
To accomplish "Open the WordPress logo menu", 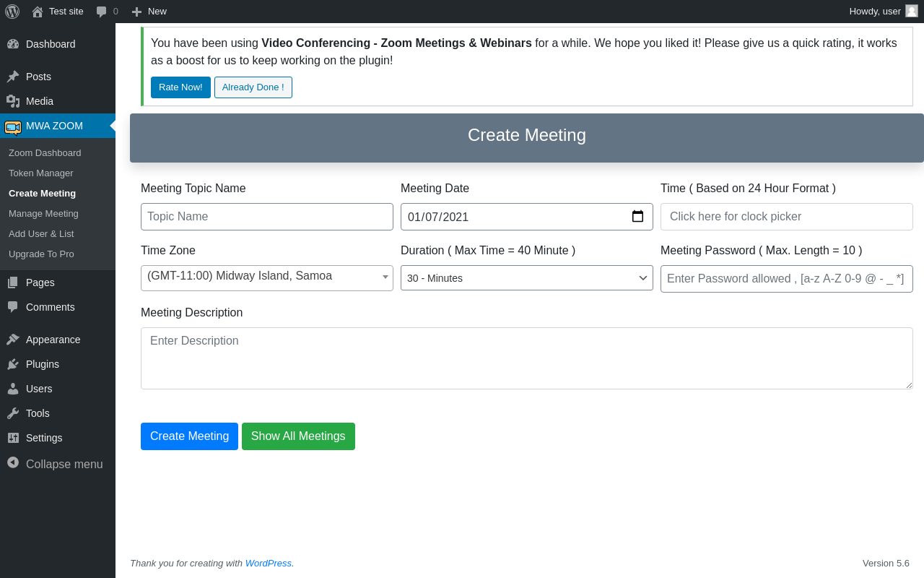I will click(12, 11).
